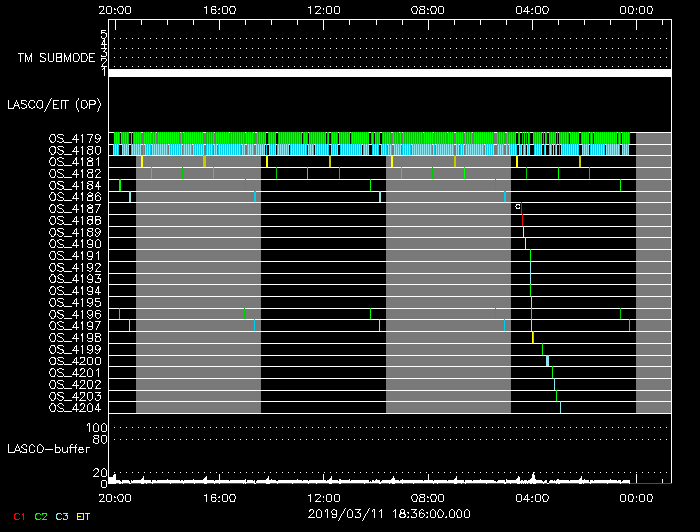The height and width of the screenshot is (532, 700).
Task: Click the 2019/03/11 18:36:00.000 timestamp
Action: pyautogui.click(x=389, y=511)
